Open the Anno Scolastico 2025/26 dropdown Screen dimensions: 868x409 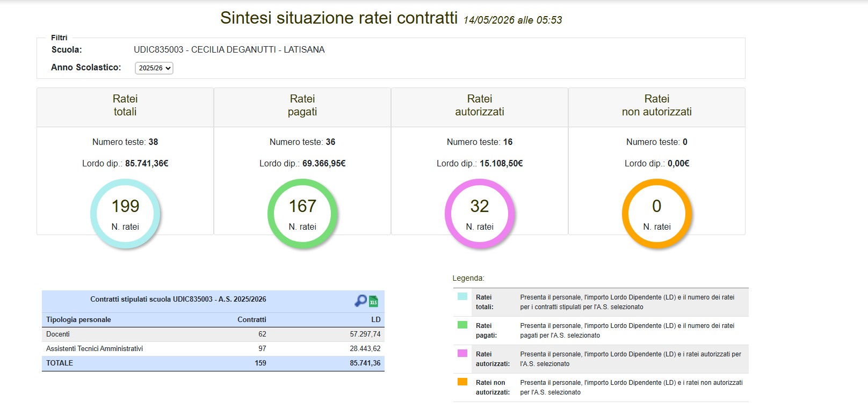[154, 68]
